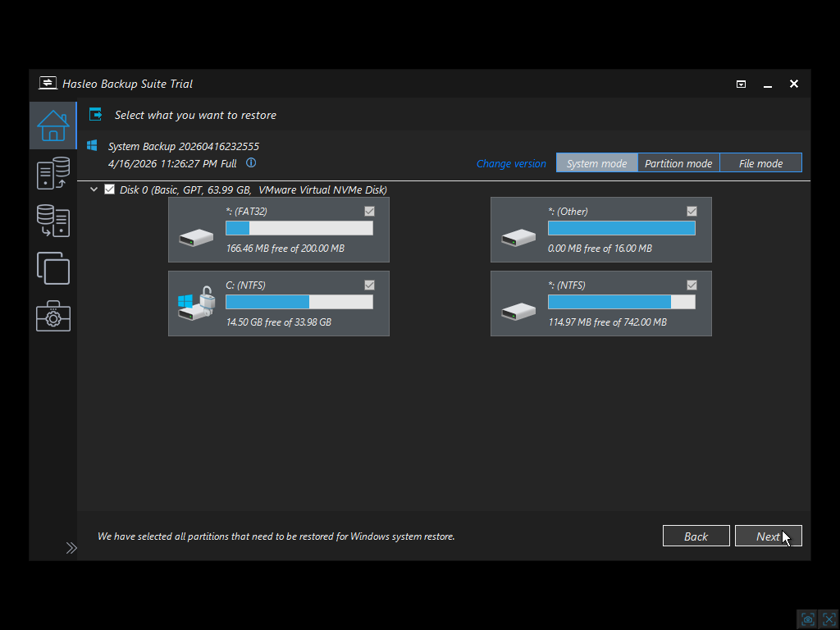Open Change version

(511, 163)
